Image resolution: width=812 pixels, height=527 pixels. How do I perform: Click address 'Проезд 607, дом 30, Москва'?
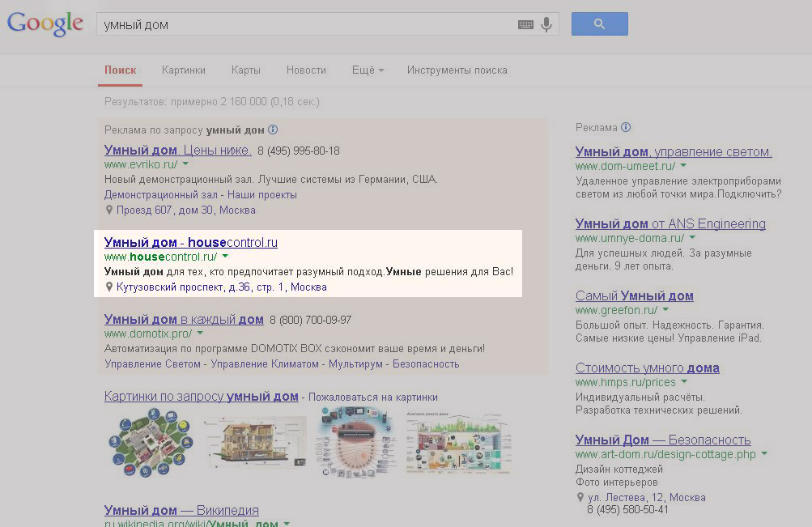click(x=186, y=210)
